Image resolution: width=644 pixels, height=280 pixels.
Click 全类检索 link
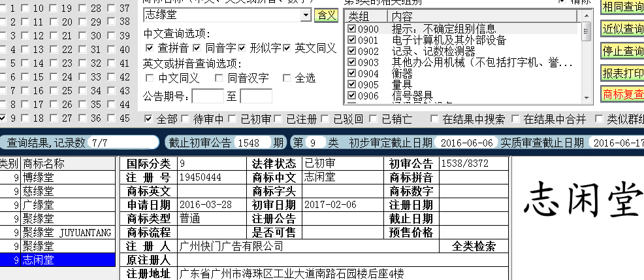tap(474, 246)
